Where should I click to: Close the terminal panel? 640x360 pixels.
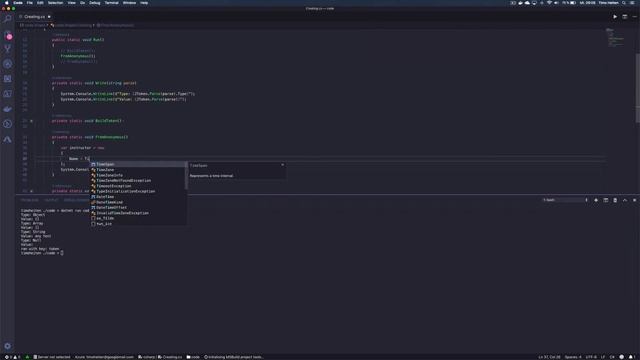pos(634,200)
